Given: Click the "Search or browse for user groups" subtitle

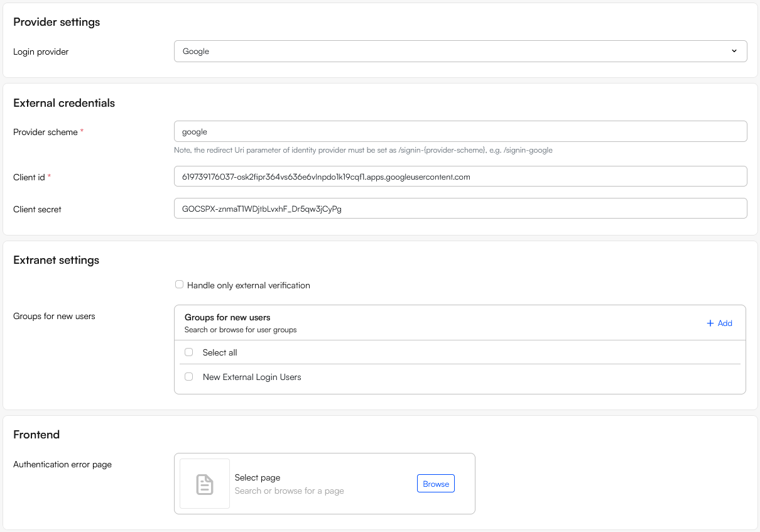Looking at the screenshot, I should pos(241,330).
